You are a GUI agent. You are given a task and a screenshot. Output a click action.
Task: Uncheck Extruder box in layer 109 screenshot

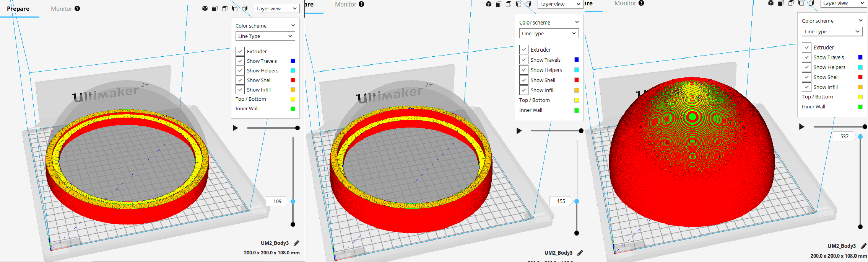tap(240, 51)
